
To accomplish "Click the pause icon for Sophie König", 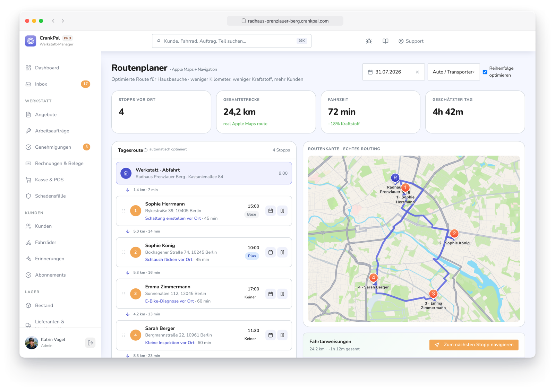I will (x=282, y=252).
